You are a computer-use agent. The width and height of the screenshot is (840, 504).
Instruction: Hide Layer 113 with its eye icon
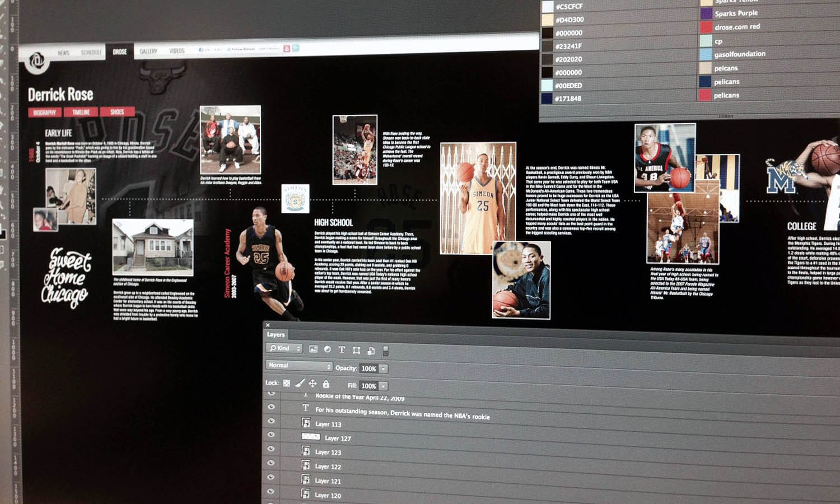272,421
